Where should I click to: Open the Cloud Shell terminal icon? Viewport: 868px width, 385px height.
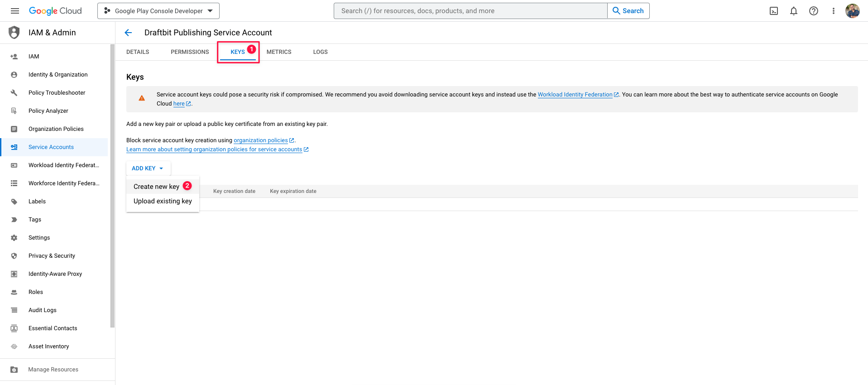point(774,11)
